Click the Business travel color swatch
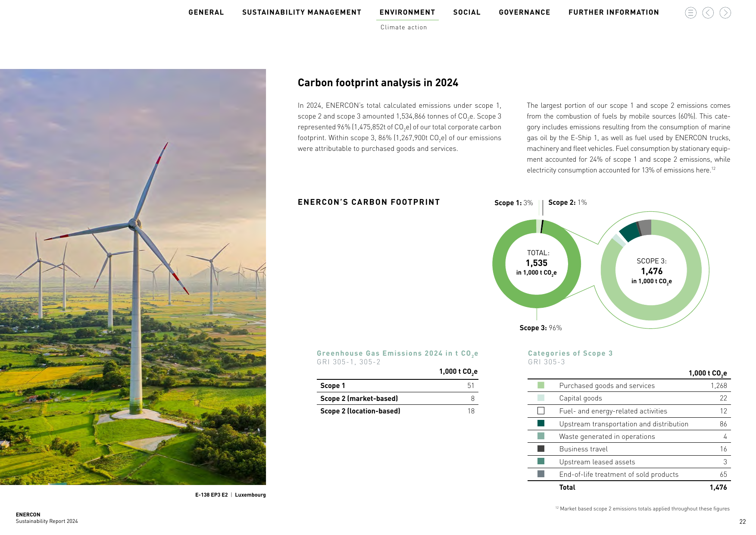Screen dimensions: 756x535 click(541, 449)
